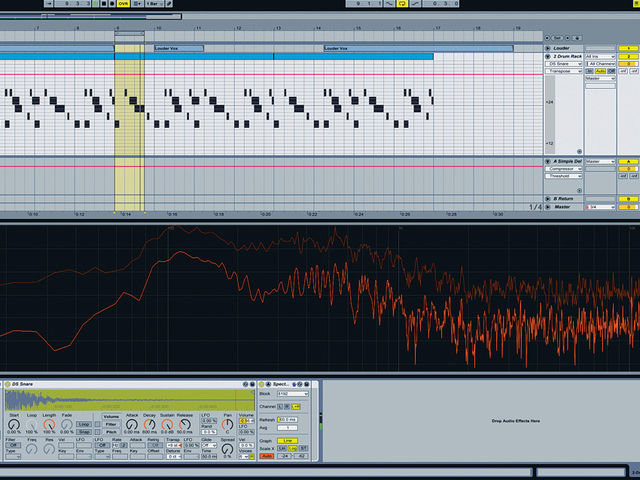The height and width of the screenshot is (480, 640).
Task: Open the Master 1/4 output dropdown
Action: 600,207
